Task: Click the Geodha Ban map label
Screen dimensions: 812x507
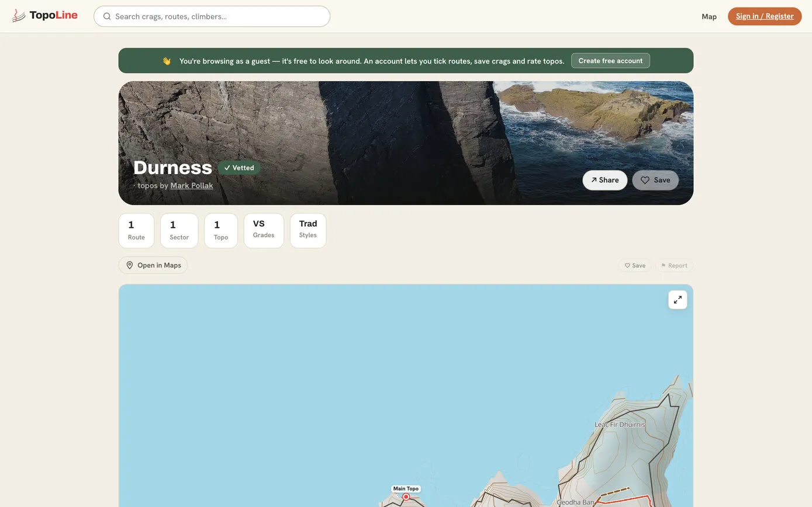Action: coord(575,502)
